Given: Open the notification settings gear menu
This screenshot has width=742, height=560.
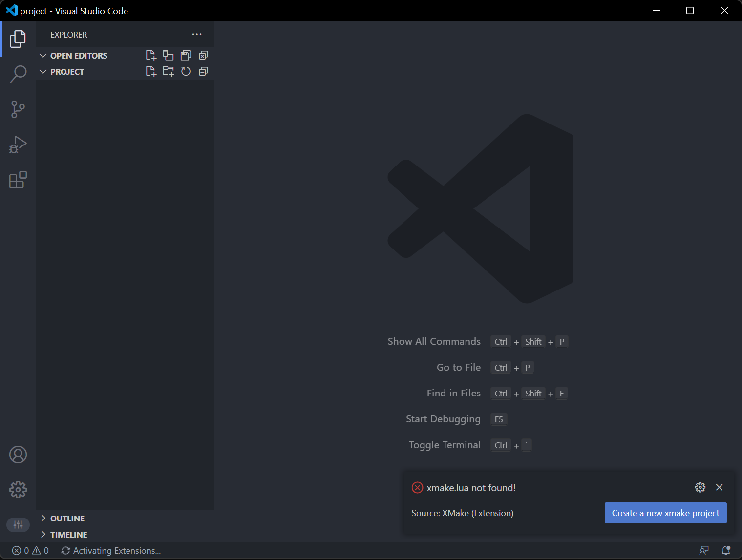Looking at the screenshot, I should pyautogui.click(x=700, y=487).
